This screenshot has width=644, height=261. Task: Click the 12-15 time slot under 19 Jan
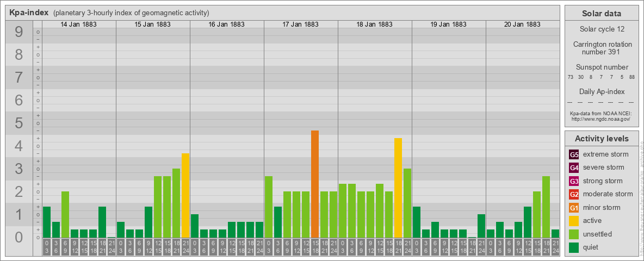(454, 247)
